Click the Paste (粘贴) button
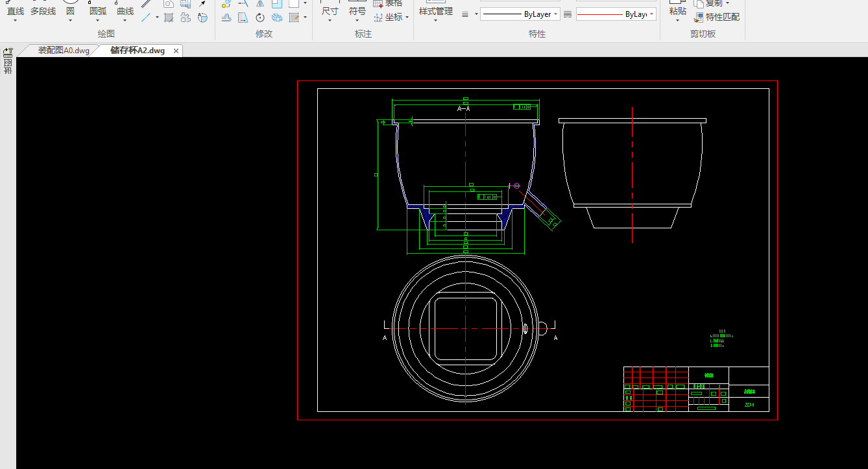This screenshot has height=469, width=868. pos(677,11)
